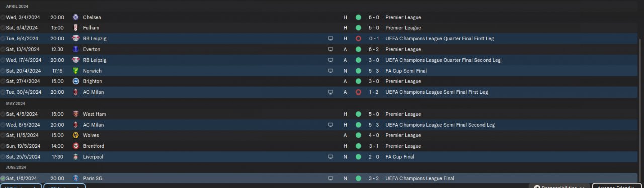This screenshot has height=188, width=644.
Task: Toggle the selection circle for Fulham fixture
Action: 3,28
